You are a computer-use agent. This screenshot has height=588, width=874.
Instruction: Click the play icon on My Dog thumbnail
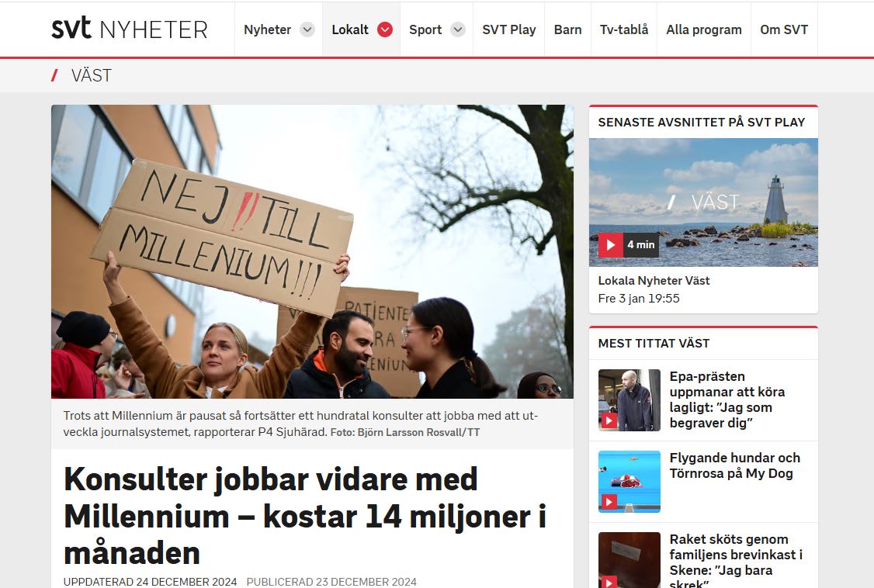[x=609, y=502]
